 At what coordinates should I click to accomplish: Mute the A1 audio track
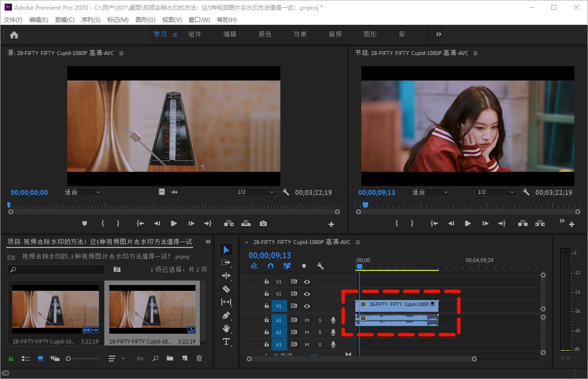(307, 320)
